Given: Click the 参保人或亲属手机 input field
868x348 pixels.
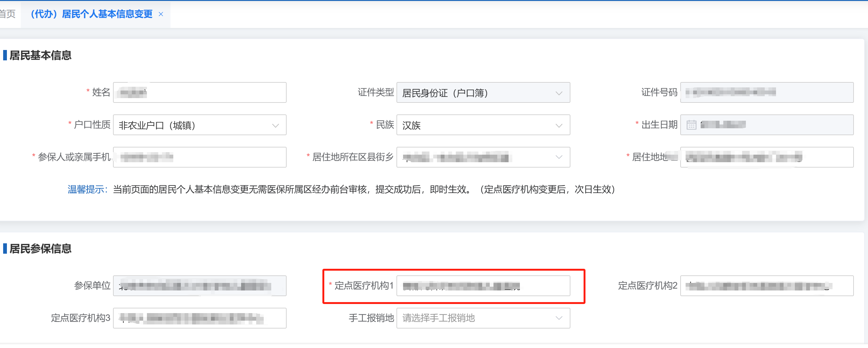Looking at the screenshot, I should coord(199,157).
